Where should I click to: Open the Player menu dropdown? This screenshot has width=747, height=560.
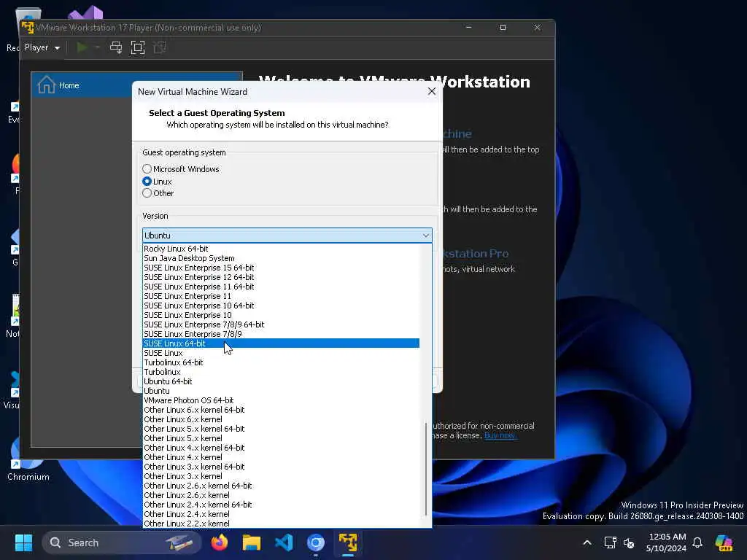pyautogui.click(x=42, y=47)
